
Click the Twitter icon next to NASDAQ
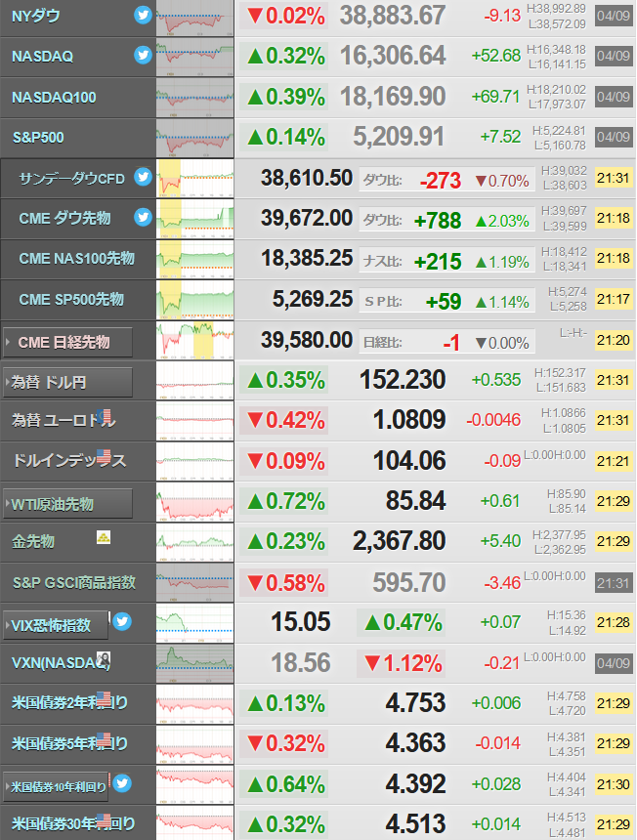point(143,55)
